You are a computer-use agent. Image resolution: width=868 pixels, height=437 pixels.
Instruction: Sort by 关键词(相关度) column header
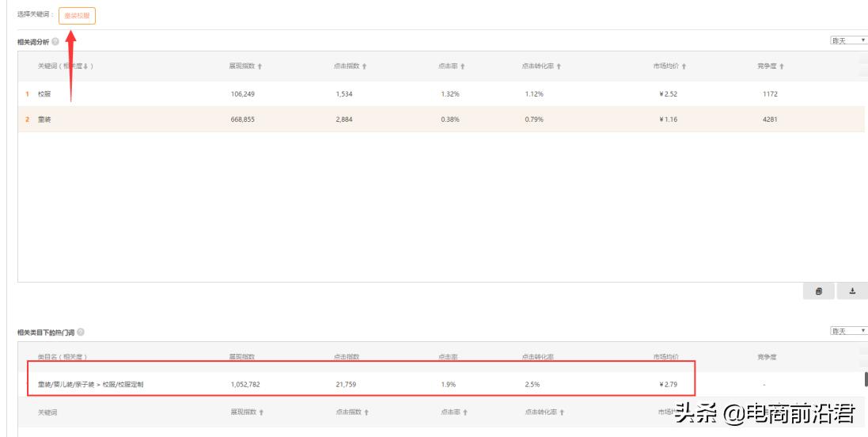point(66,66)
